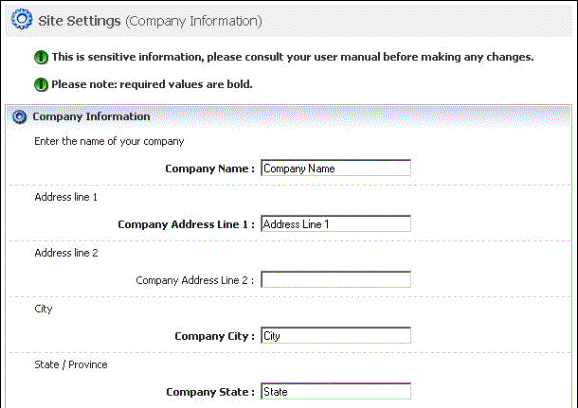This screenshot has width=578, height=408.
Task: Click the Company Name bold label
Action: click(210, 169)
